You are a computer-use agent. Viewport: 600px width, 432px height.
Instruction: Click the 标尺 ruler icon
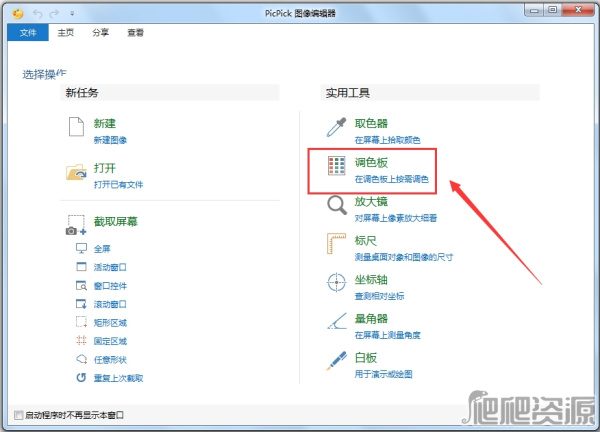336,244
